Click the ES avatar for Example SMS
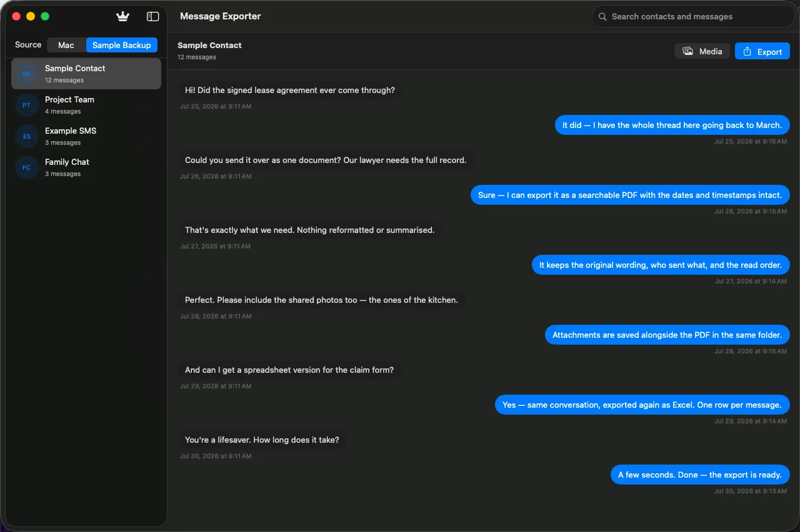Screen dimensions: 800x532 tap(26, 136)
